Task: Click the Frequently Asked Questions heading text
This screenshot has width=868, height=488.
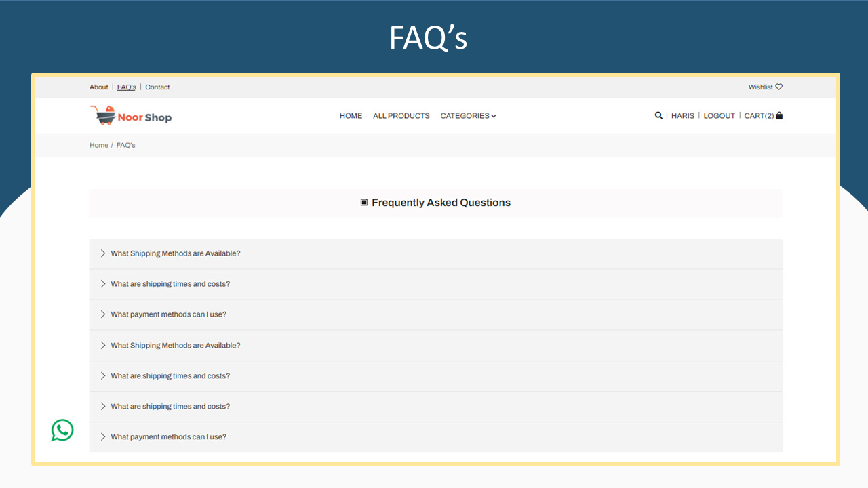Action: [x=441, y=203]
